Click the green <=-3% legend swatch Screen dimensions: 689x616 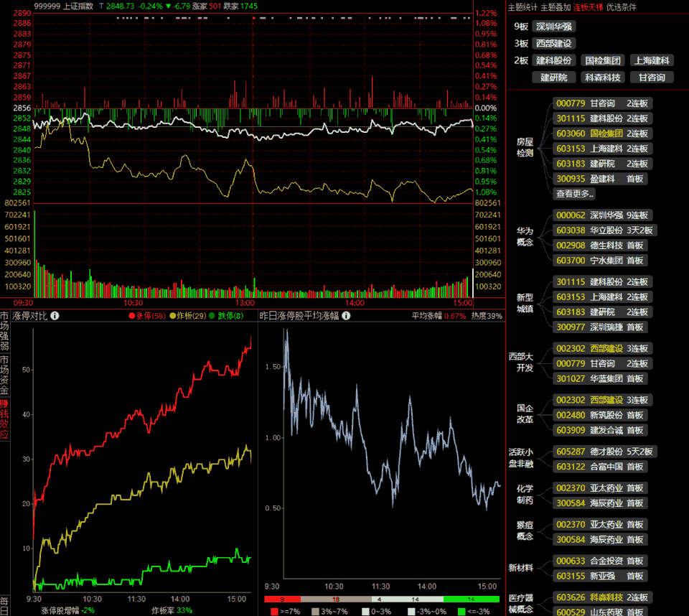461,612
